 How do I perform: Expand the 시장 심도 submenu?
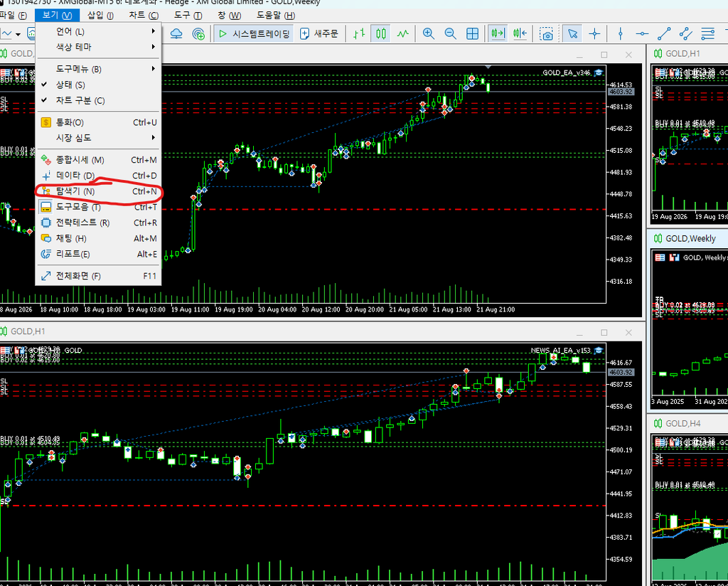pos(98,138)
